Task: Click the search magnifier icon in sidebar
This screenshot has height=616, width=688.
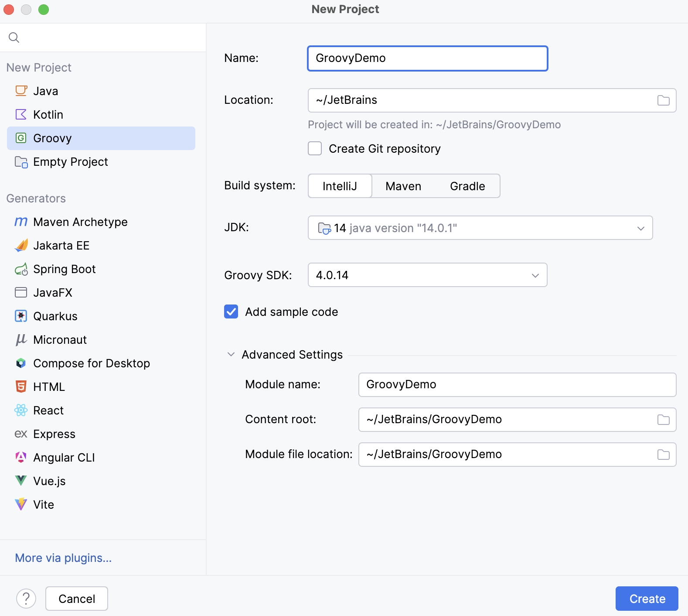Action: tap(14, 38)
